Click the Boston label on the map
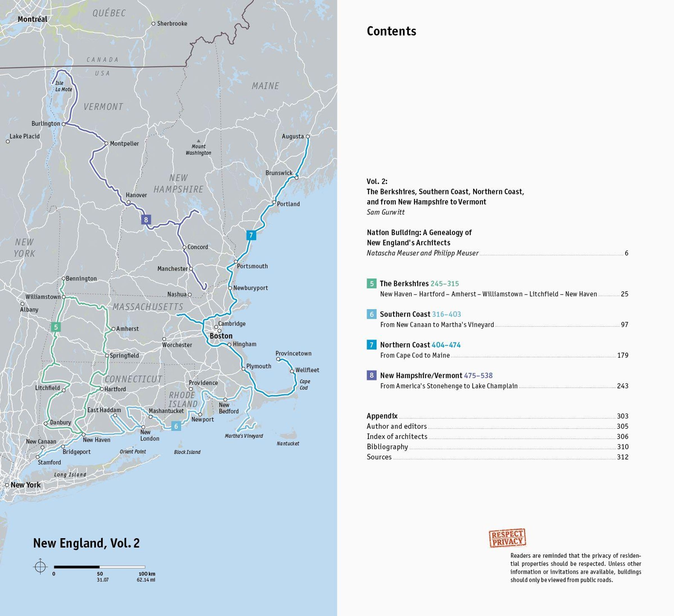674x616 pixels. [221, 336]
